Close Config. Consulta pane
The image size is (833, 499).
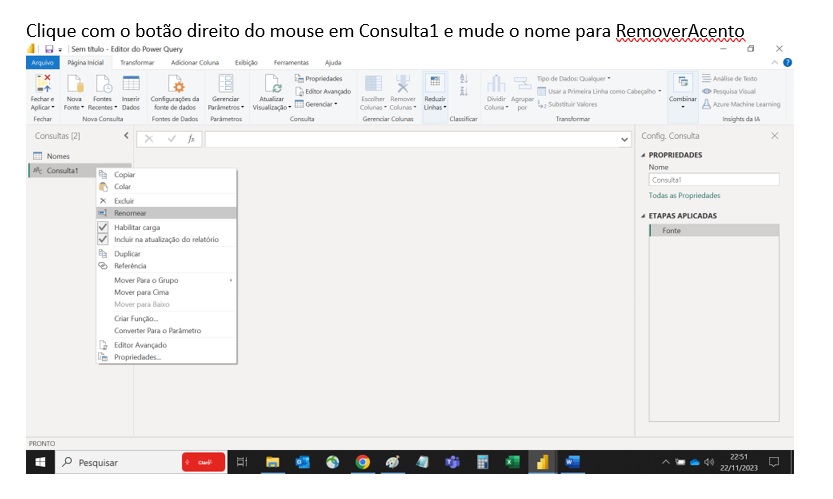[x=775, y=136]
